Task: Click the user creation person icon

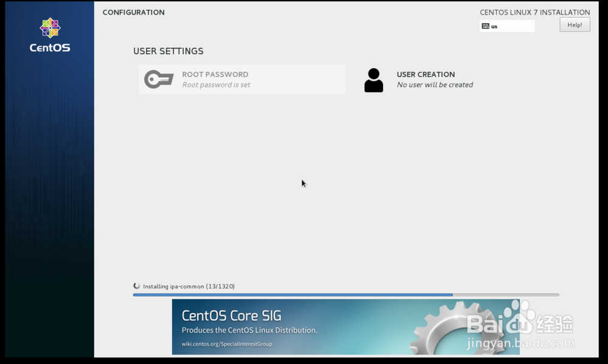Action: (373, 80)
